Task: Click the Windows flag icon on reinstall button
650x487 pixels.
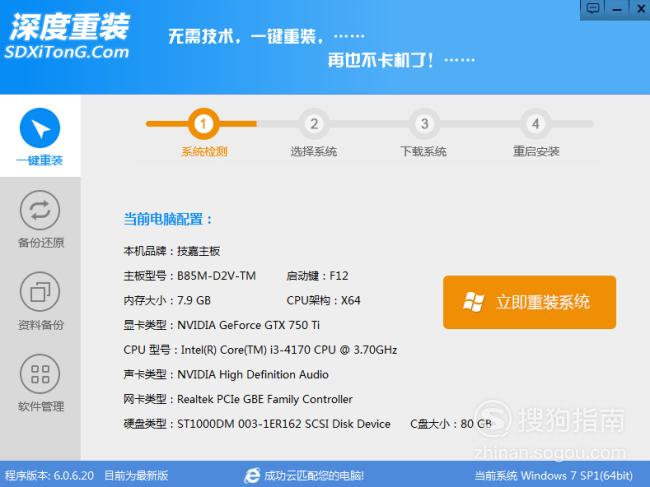Action: 473,302
